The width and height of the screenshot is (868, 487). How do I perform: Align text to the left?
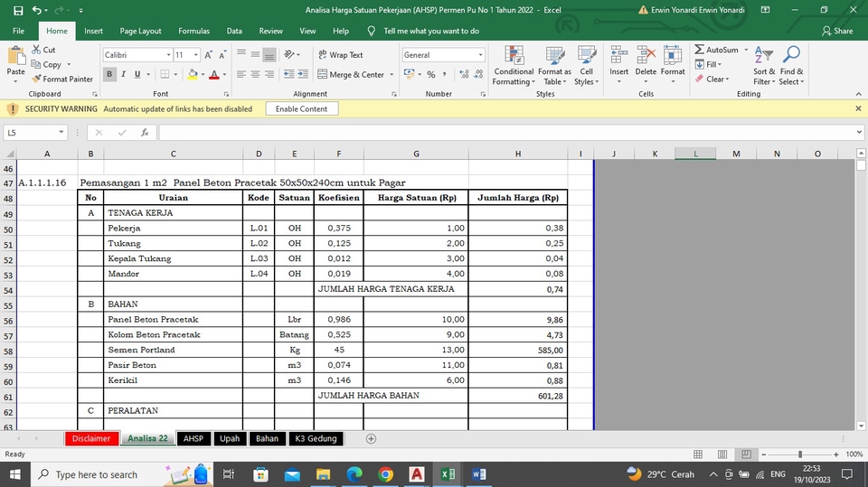click(241, 74)
